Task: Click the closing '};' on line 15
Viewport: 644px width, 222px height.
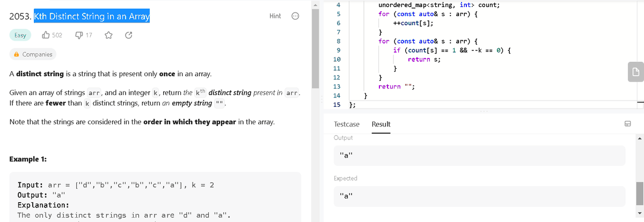Action: [353, 105]
